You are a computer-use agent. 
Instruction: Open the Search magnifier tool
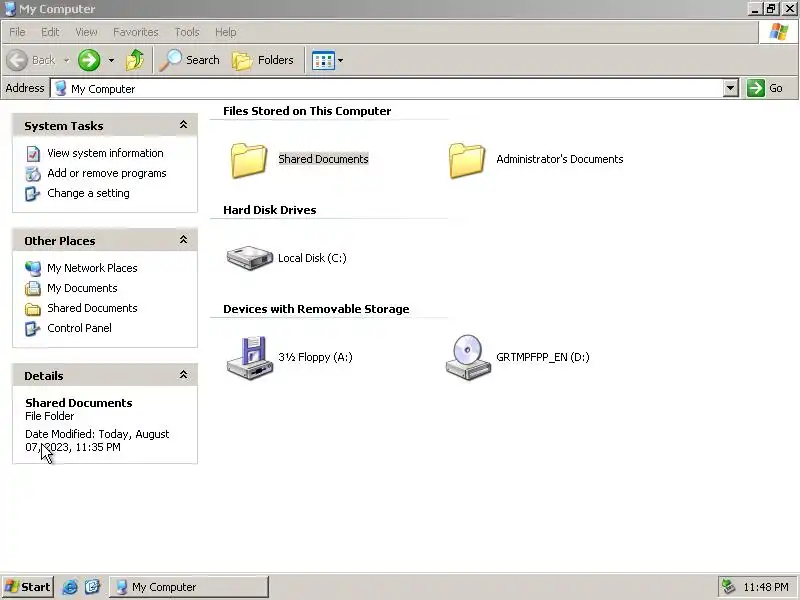click(x=189, y=60)
